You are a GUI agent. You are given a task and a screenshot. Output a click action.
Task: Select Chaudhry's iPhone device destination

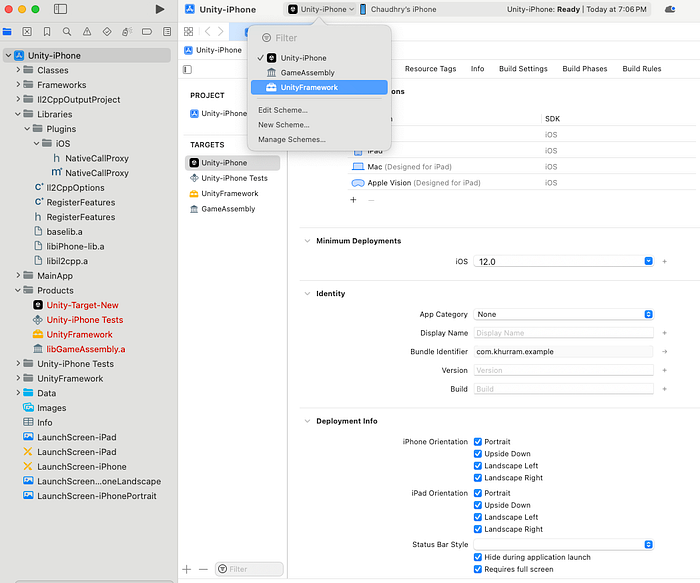tap(398, 9)
